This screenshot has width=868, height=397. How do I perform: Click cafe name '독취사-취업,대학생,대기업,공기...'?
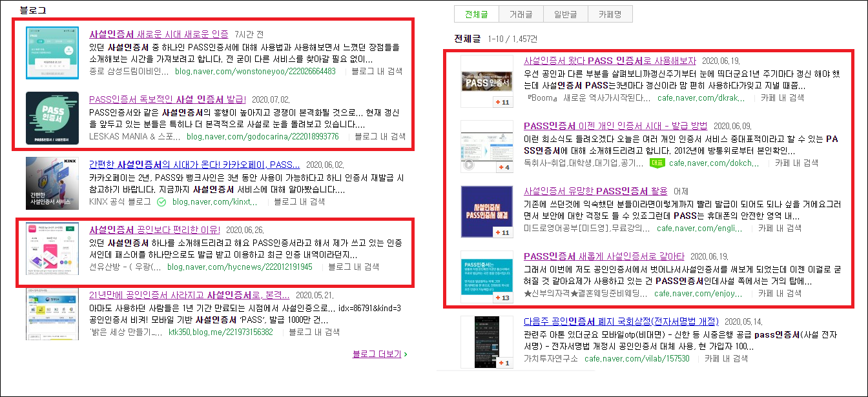click(583, 163)
